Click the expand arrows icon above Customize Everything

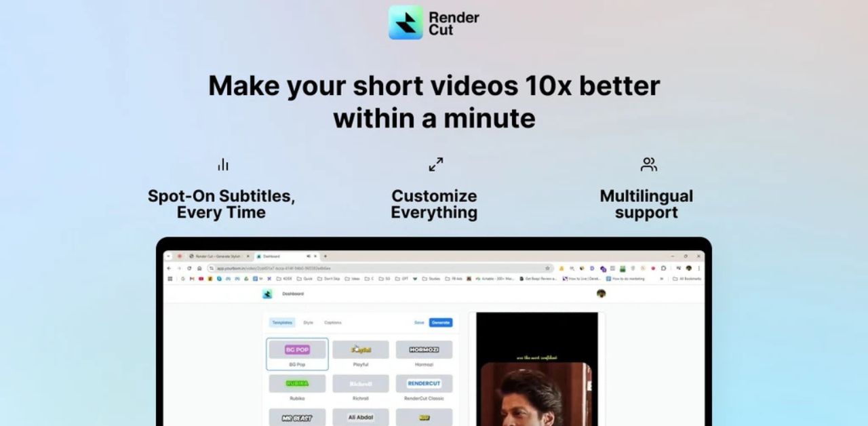tap(435, 164)
